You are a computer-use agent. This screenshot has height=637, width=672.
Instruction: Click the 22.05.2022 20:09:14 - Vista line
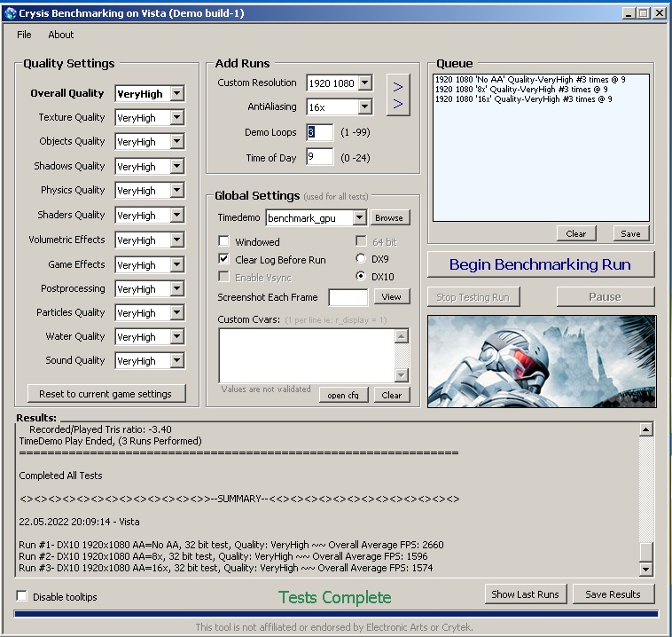(x=79, y=522)
